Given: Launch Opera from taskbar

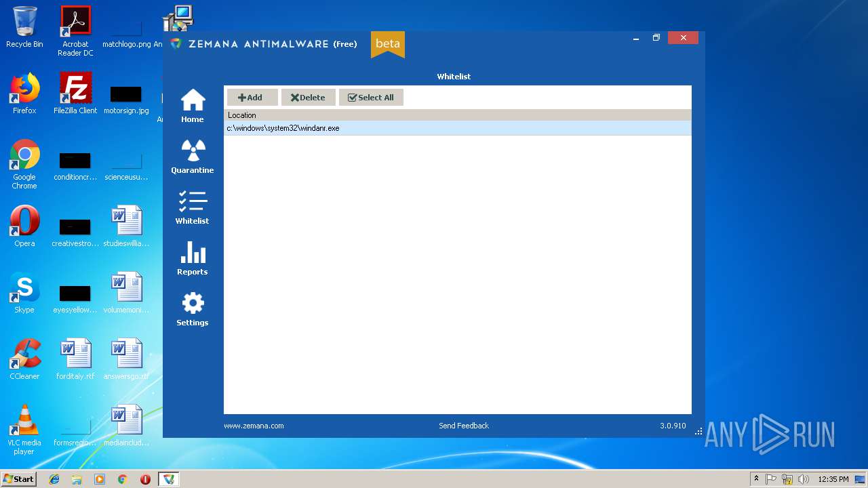Looking at the screenshot, I should tap(145, 479).
